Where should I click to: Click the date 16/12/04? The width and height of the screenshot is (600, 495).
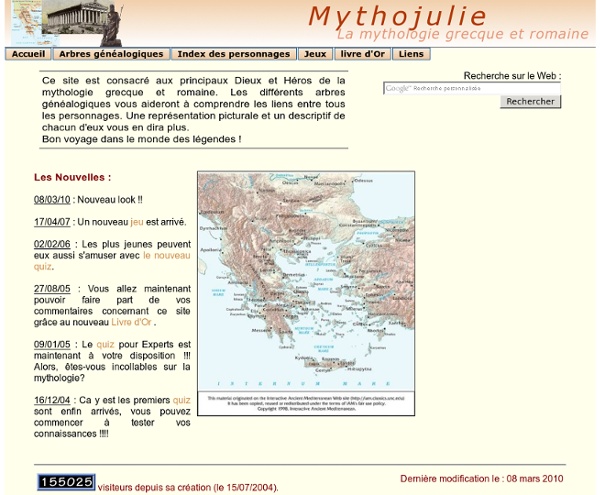coord(52,400)
